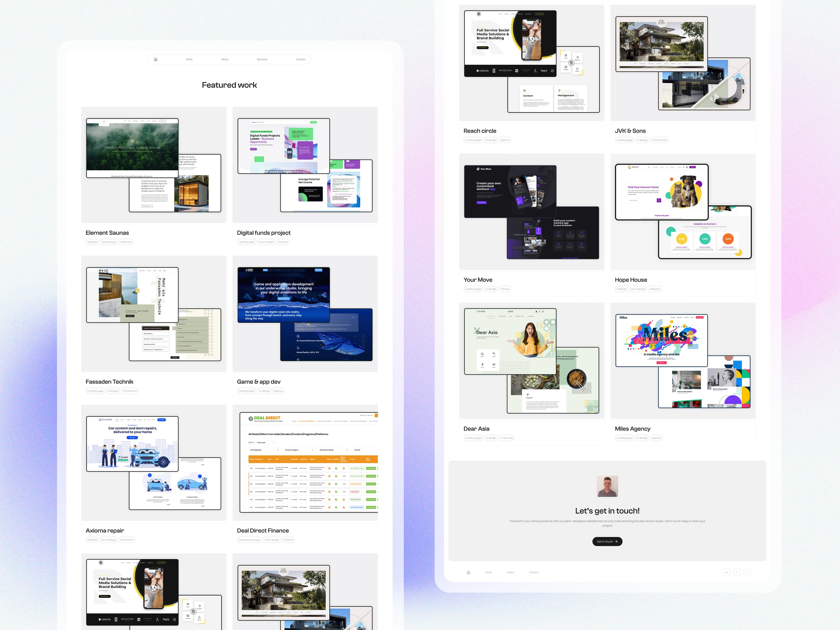The image size is (840, 630).
Task: Open the Dear Asia project thumbnail
Action: 532,361
